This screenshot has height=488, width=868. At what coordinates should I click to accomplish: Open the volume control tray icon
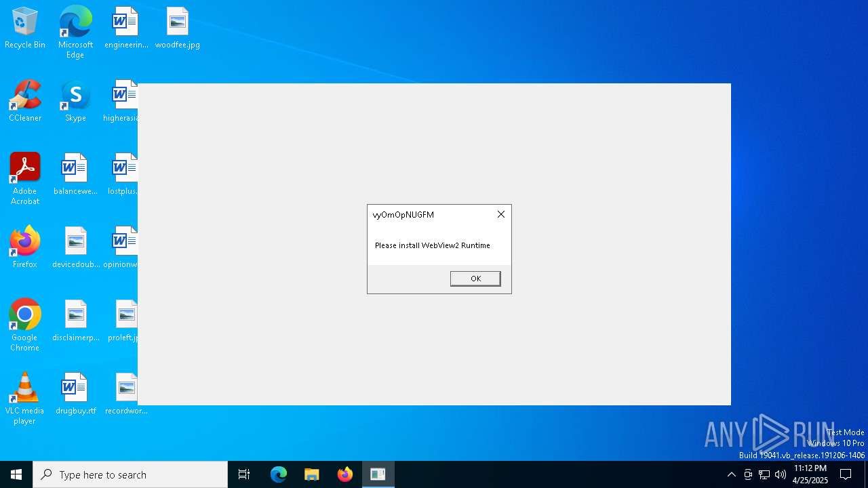781,474
